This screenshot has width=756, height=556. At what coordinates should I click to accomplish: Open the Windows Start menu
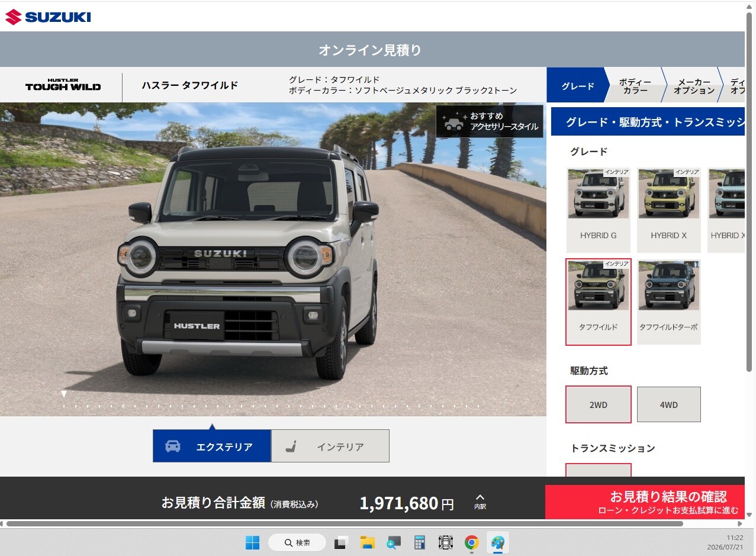click(x=252, y=542)
